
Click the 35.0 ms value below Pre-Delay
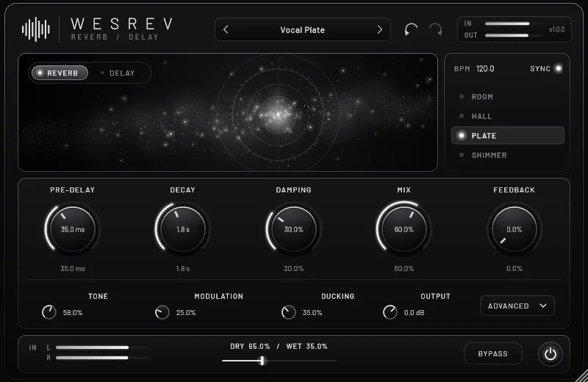coord(72,268)
